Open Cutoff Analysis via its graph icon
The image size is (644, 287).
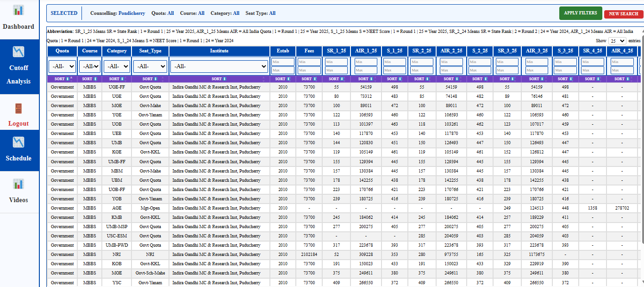click(x=19, y=51)
